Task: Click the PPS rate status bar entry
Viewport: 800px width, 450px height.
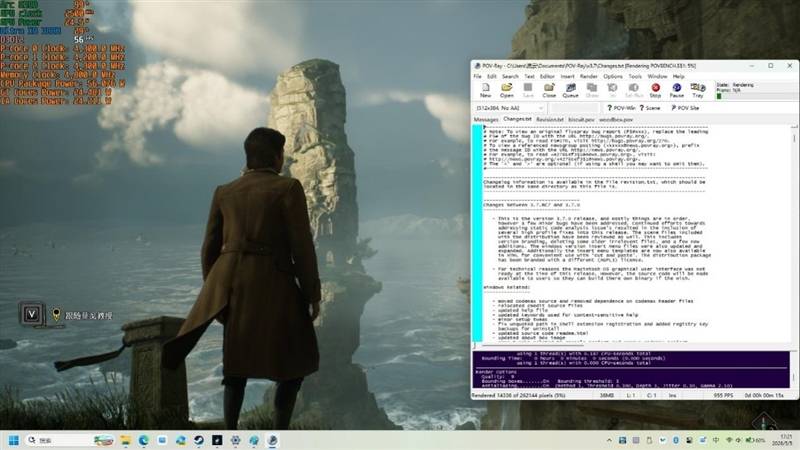Action: [723, 395]
